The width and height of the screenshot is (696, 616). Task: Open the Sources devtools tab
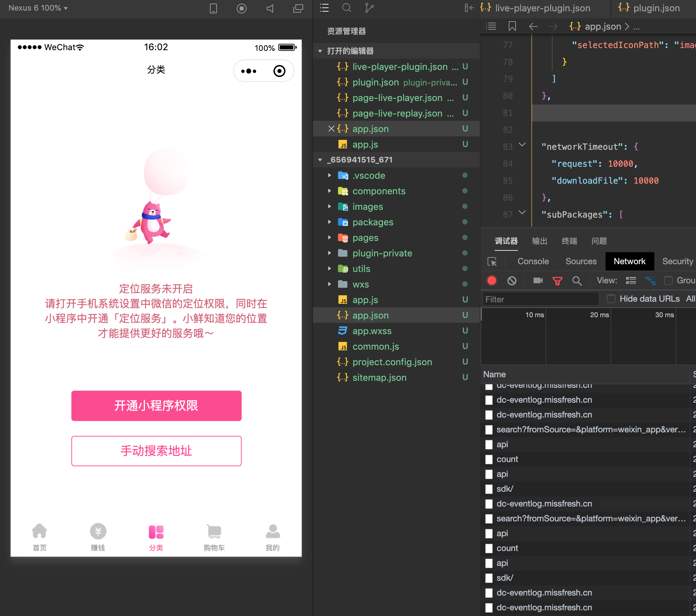[x=581, y=261]
